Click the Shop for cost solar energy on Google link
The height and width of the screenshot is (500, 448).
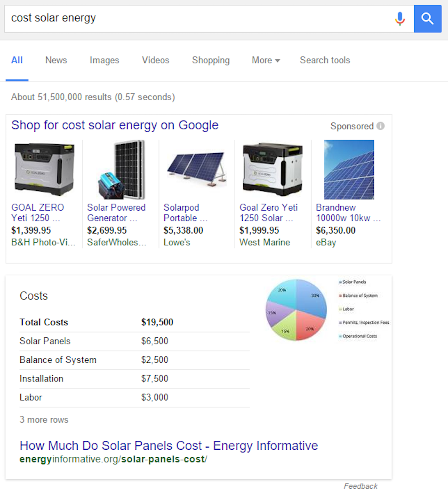115,125
